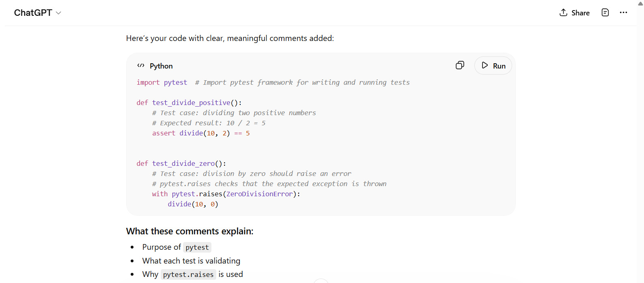
Task: Click the 'import pytest' code line
Action: pyautogui.click(x=162, y=82)
